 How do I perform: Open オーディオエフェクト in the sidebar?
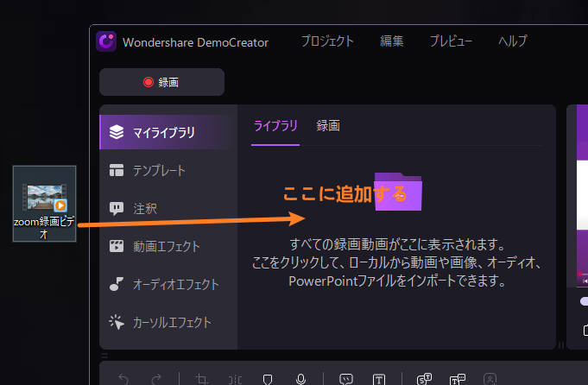168,284
